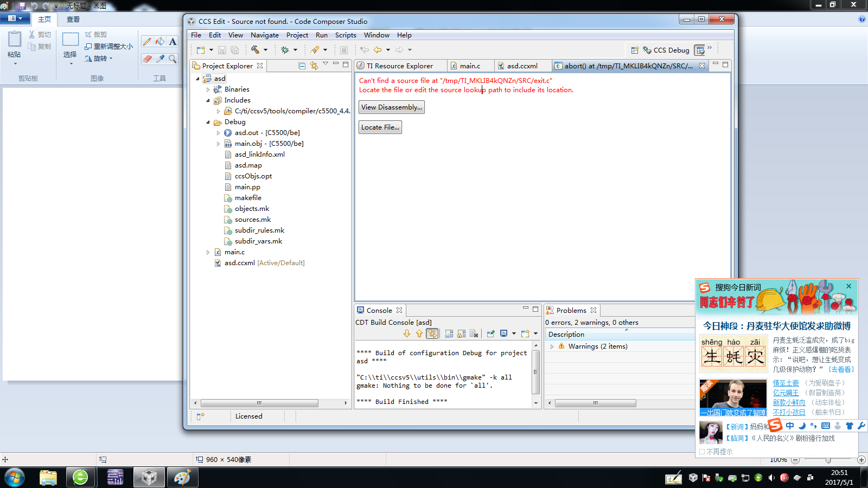868x488 pixels.
Task: Click the Sogou wrench settings icon
Action: [861, 426]
